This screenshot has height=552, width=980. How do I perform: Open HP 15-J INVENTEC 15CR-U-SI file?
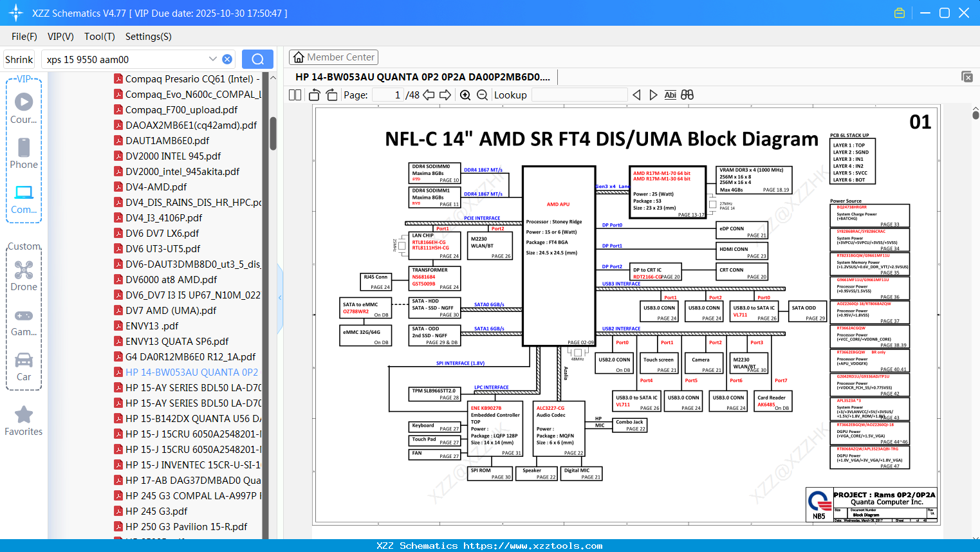click(187, 465)
